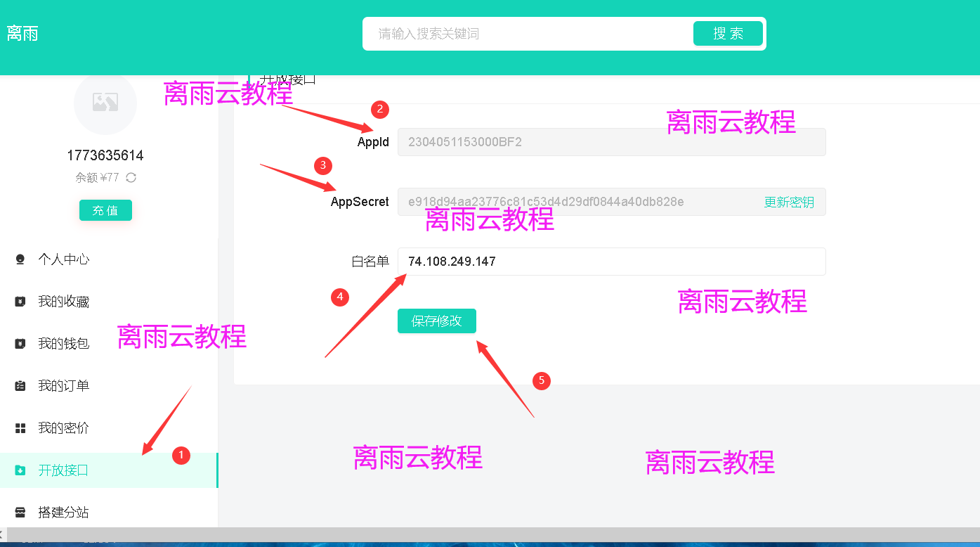
Task: Click the username 1773635614 text
Action: pyautogui.click(x=105, y=155)
